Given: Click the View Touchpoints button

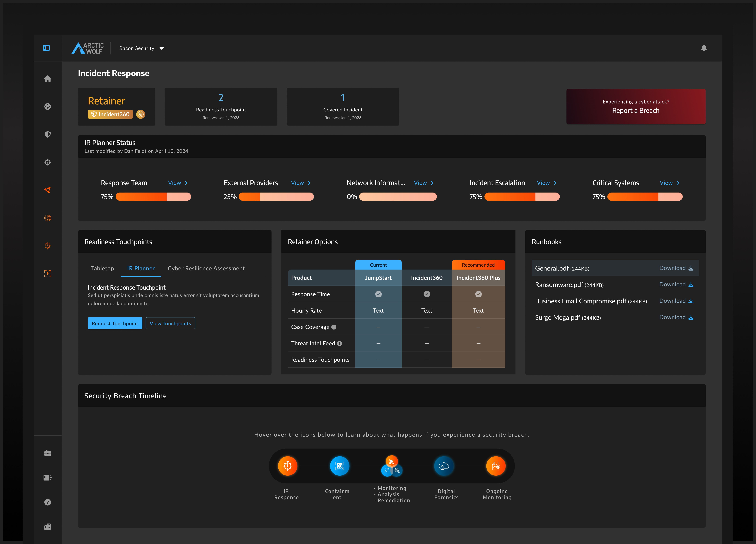Looking at the screenshot, I should (170, 323).
